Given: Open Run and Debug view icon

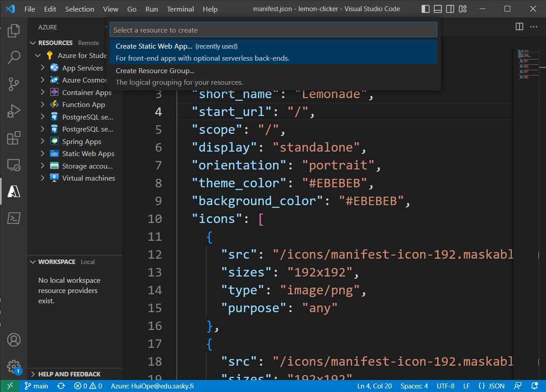Looking at the screenshot, I should point(14,111).
